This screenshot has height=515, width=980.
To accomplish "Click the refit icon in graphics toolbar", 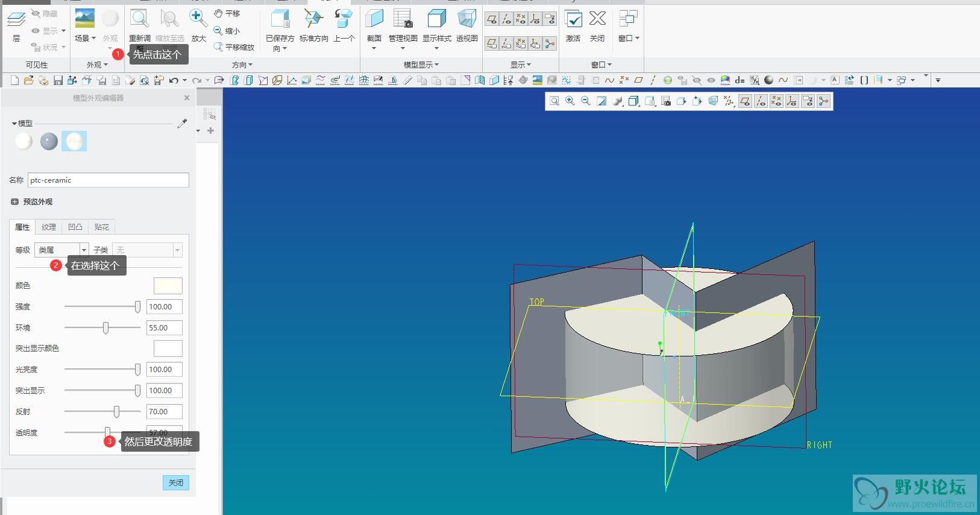I will point(554,101).
